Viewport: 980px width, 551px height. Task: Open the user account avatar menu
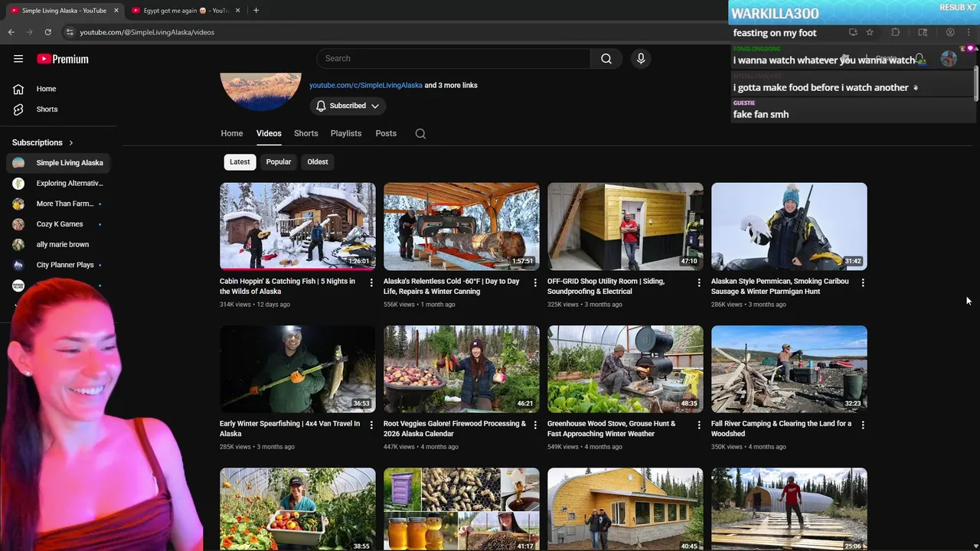tap(949, 59)
